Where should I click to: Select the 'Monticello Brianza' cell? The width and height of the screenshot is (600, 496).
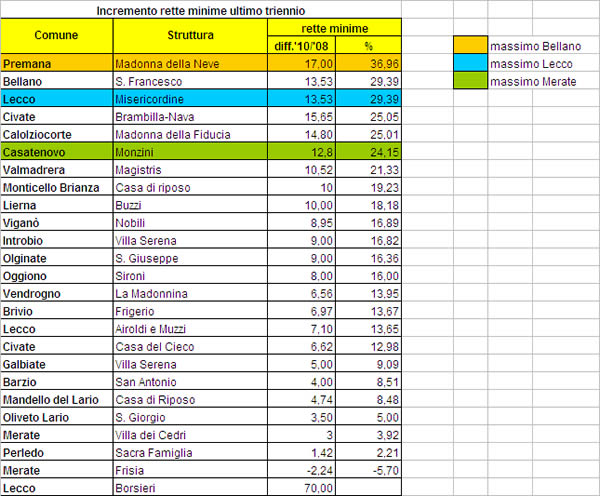[57, 186]
